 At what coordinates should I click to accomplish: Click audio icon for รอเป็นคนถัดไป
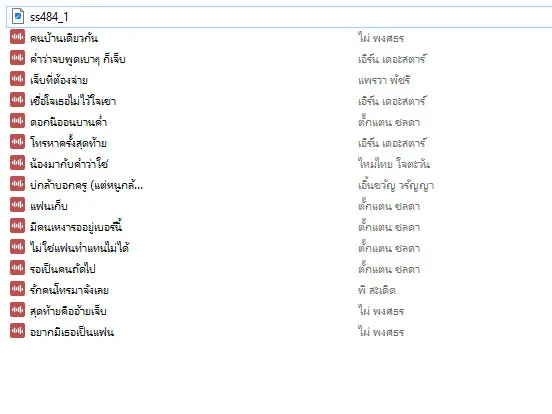pos(17,268)
